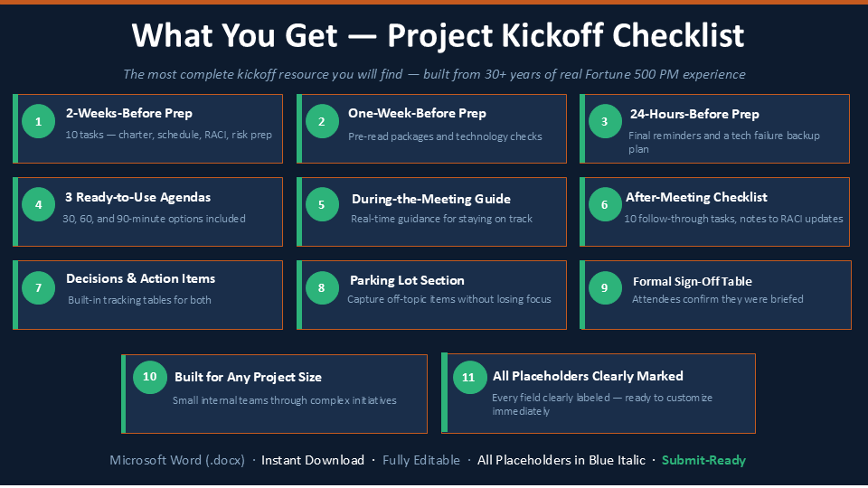This screenshot has width=868, height=488.
Task: Click the green number 4 circle
Action: [x=38, y=205]
